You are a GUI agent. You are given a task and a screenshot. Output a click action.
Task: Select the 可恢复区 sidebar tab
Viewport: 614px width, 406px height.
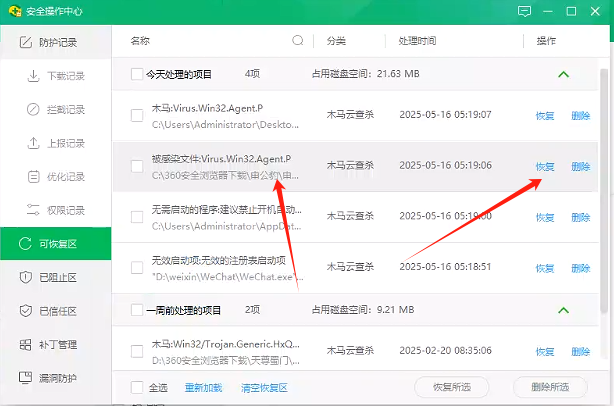[57, 243]
